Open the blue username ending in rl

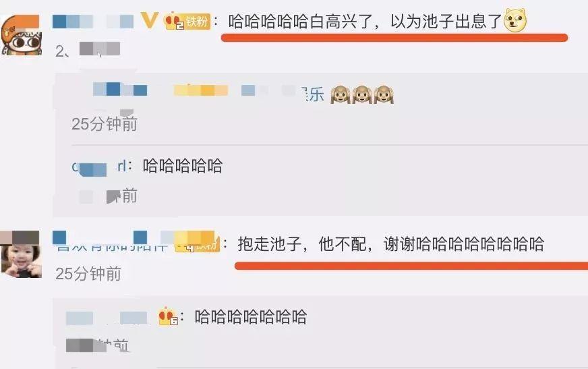[99, 167]
